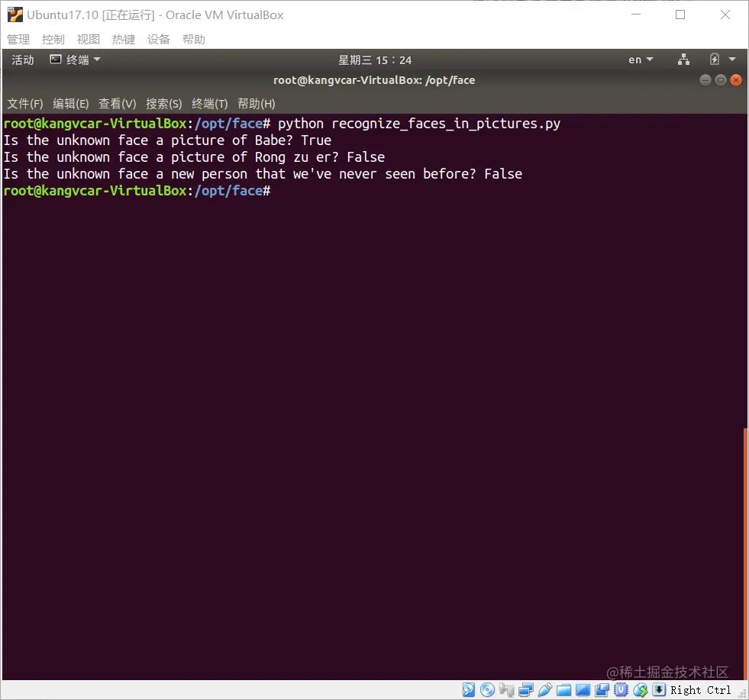Minimize the terminal window
Screen dimensions: 749x700
click(705, 79)
